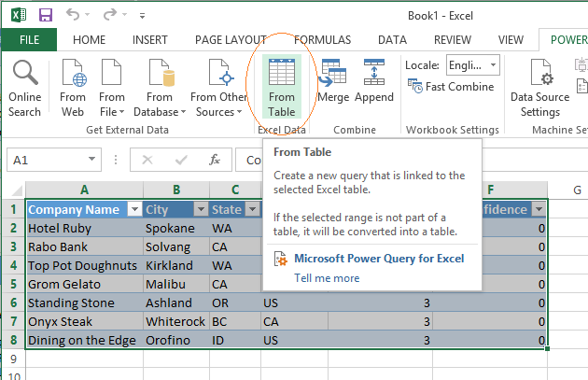Select column C header

235,190
